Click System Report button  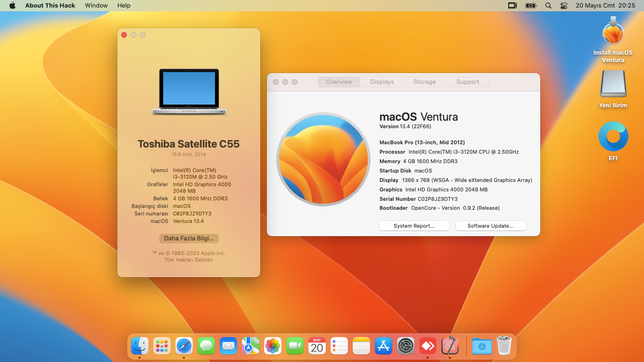(x=414, y=226)
